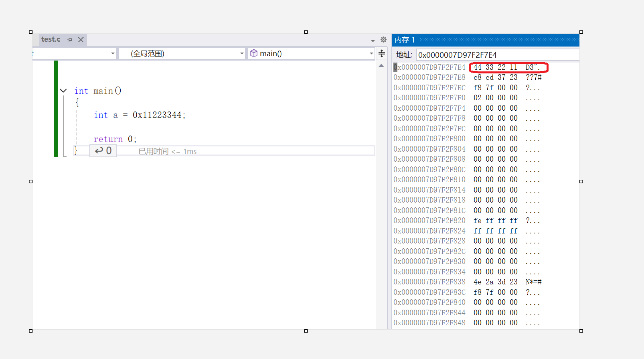Click the 内存 1 panel title

405,40
